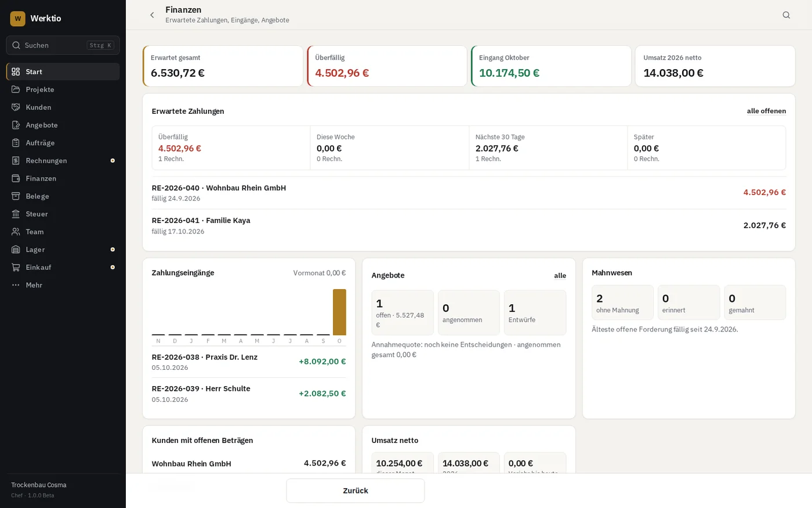The image size is (812, 508).
Task: Click the Steuer bank icon
Action: click(x=16, y=214)
